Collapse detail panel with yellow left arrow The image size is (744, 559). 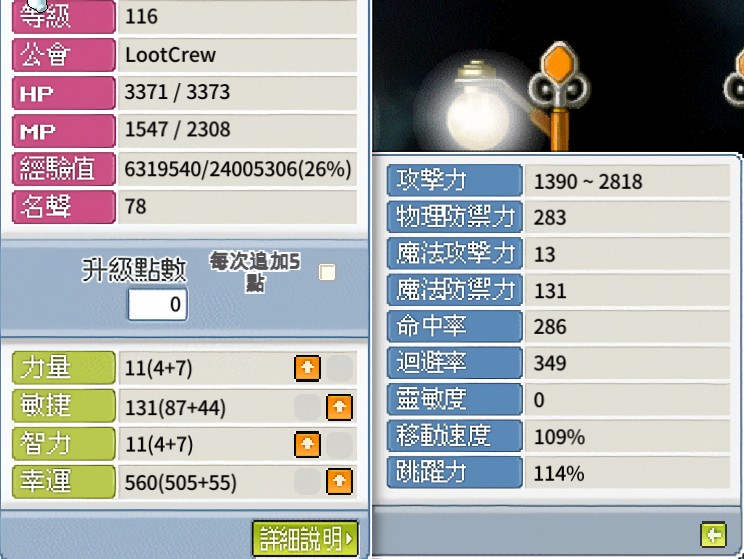coord(713,535)
